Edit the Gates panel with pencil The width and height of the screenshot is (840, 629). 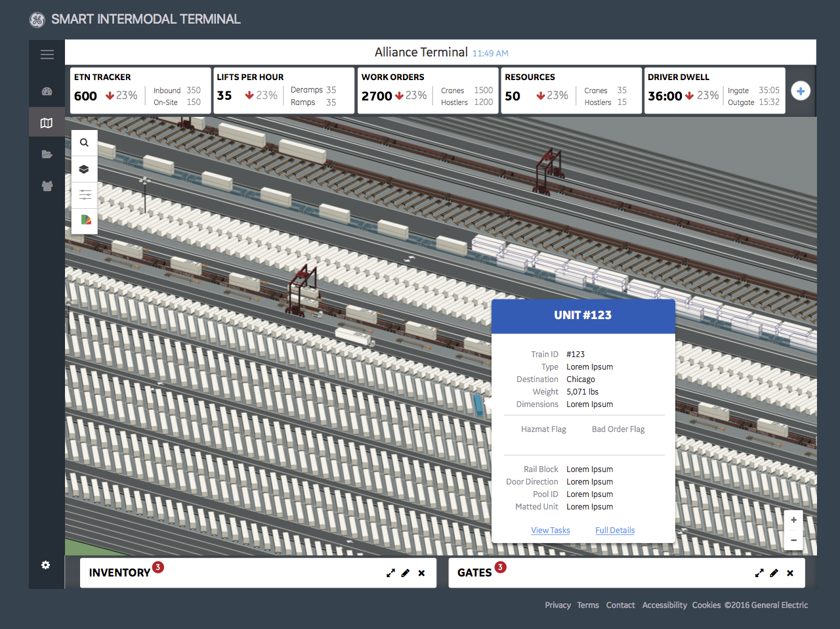click(774, 573)
